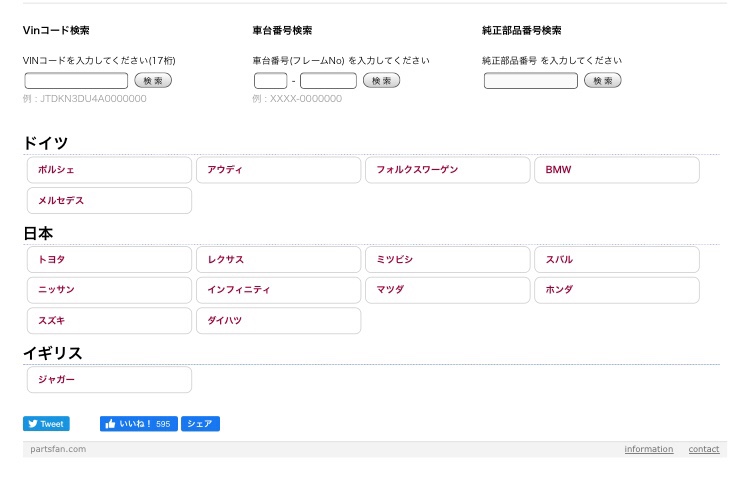Choose the マツダ brand
Image resolution: width=750 pixels, height=484 pixels.
pyautogui.click(x=448, y=290)
